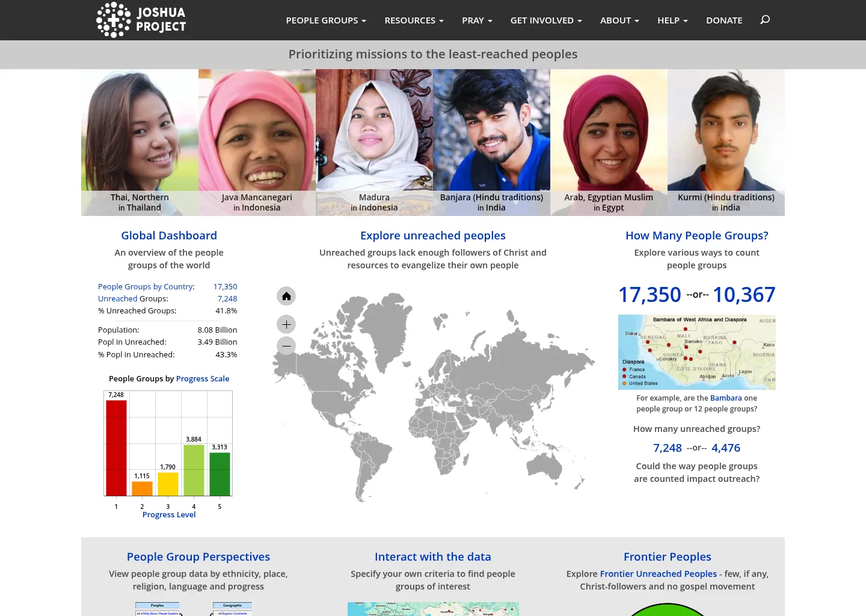The height and width of the screenshot is (616, 866).
Task: Open the search magnifier icon
Action: pyautogui.click(x=765, y=20)
